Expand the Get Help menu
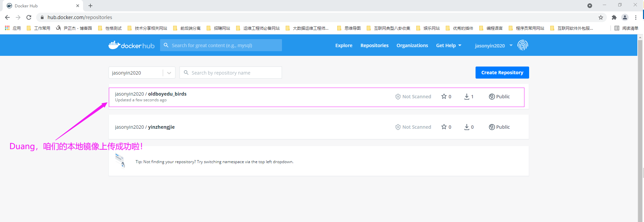 tap(448, 45)
